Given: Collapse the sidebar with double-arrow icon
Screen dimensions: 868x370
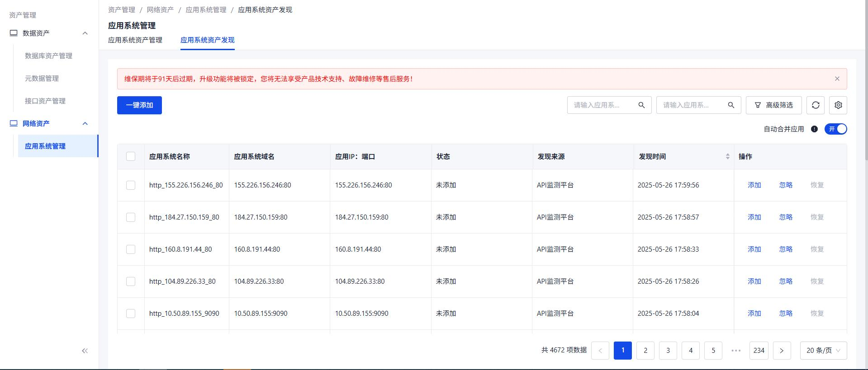Looking at the screenshot, I should [85, 351].
